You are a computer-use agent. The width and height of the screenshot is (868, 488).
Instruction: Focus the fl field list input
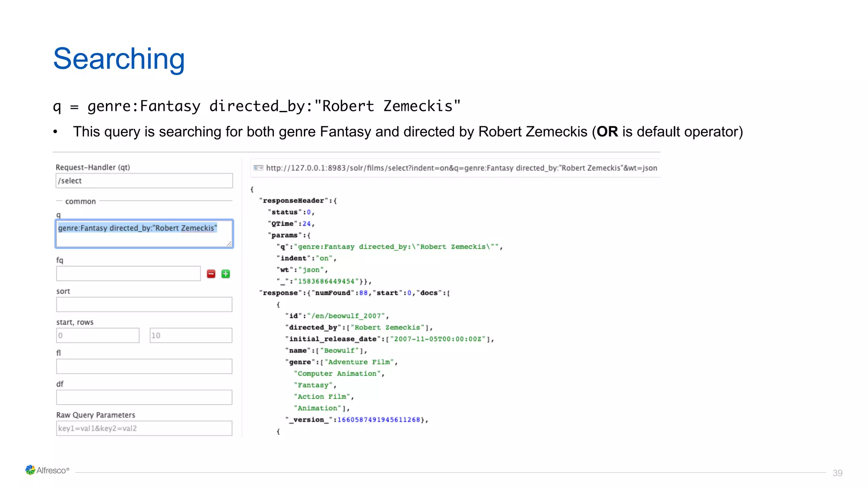[x=144, y=366]
